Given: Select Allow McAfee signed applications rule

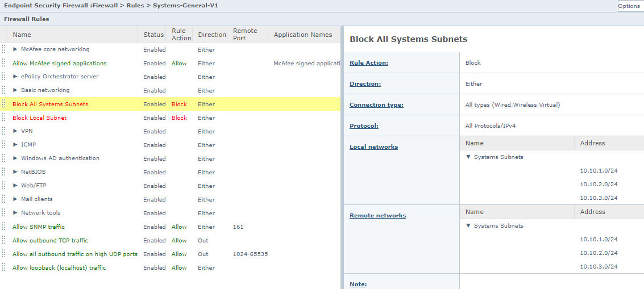Looking at the screenshot, I should [x=60, y=63].
